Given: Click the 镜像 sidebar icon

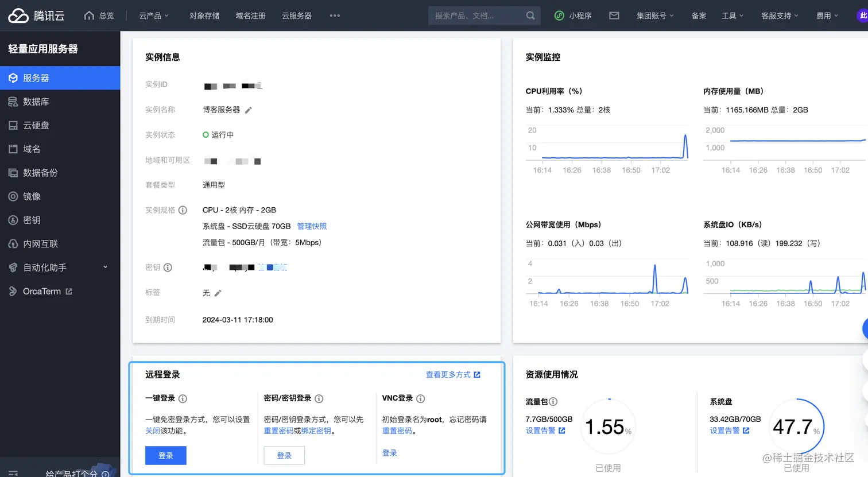Looking at the screenshot, I should click(13, 196).
